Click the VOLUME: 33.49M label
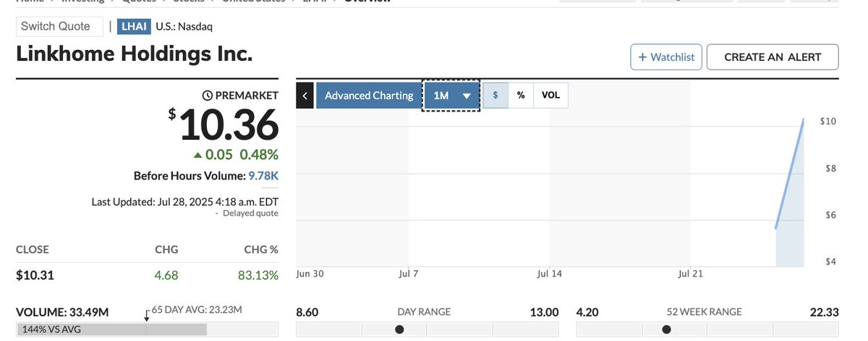The width and height of the screenshot is (868, 341). click(x=62, y=312)
